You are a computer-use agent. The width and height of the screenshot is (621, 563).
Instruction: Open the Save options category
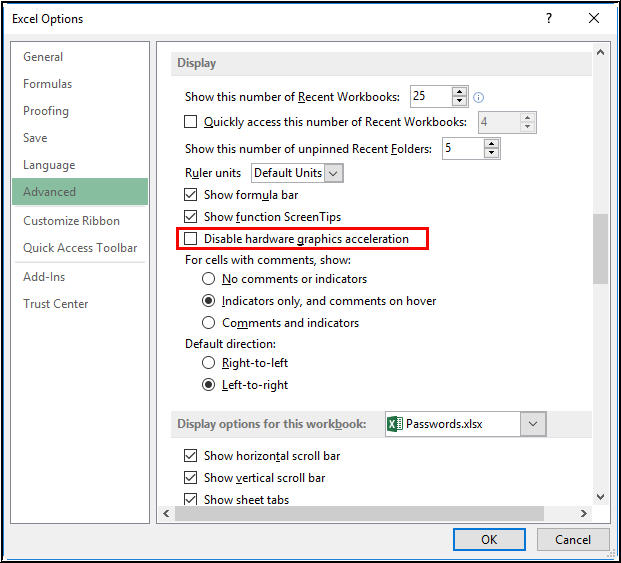(x=80, y=138)
